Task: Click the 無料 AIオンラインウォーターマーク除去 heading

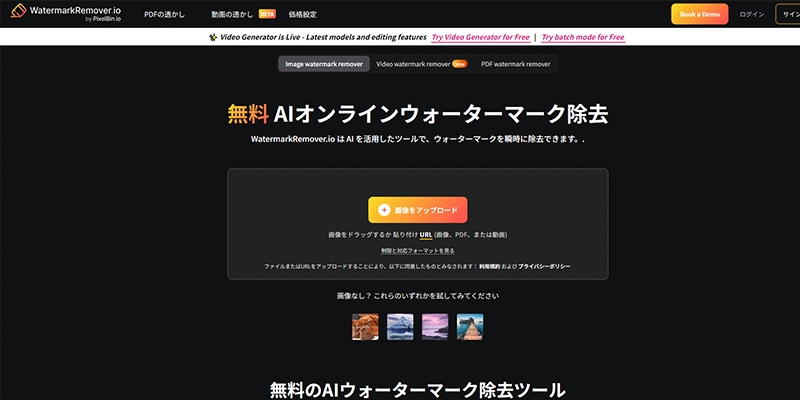Action: [418, 114]
